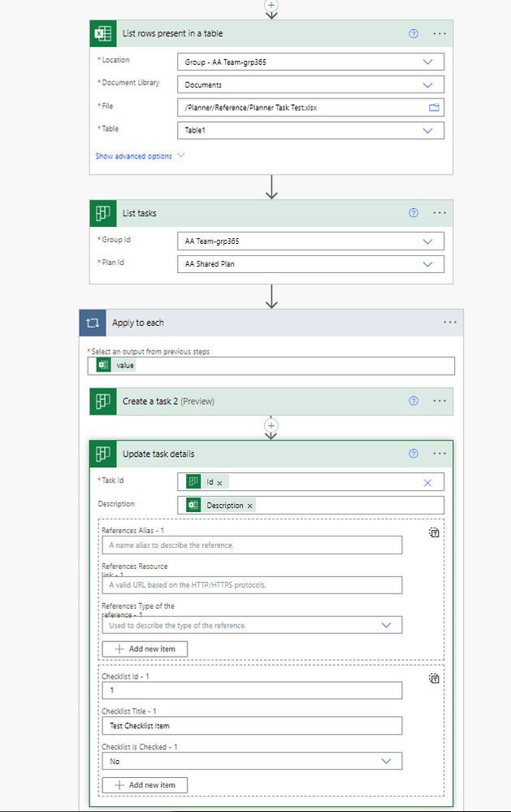The image size is (511, 812).
Task: Click the Apply to each loop icon
Action: 92,322
